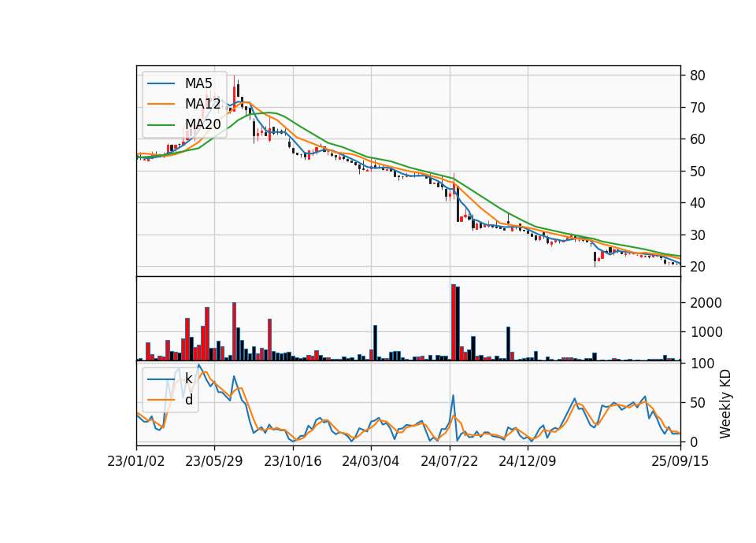Click the tall black volume bar near 24/03/04
Image resolution: width=756 pixels, height=543 pixels.
375,343
